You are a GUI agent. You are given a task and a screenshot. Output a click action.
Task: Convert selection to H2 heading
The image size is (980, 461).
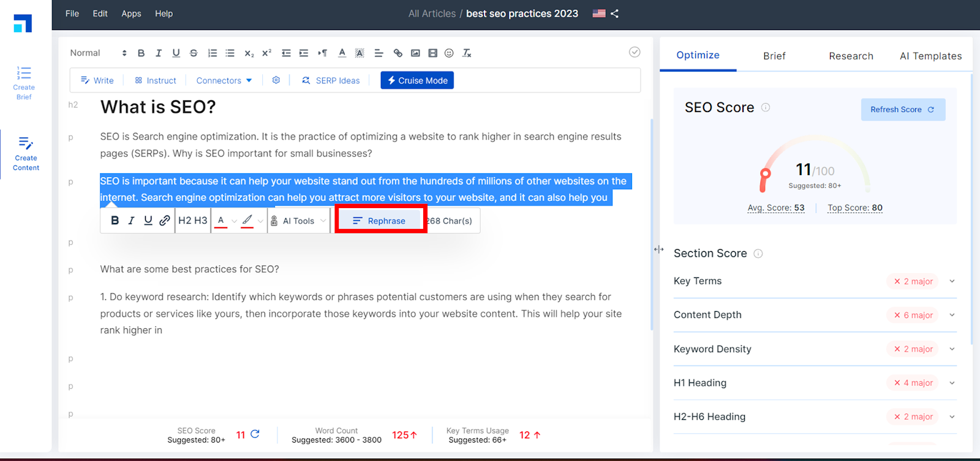click(185, 220)
